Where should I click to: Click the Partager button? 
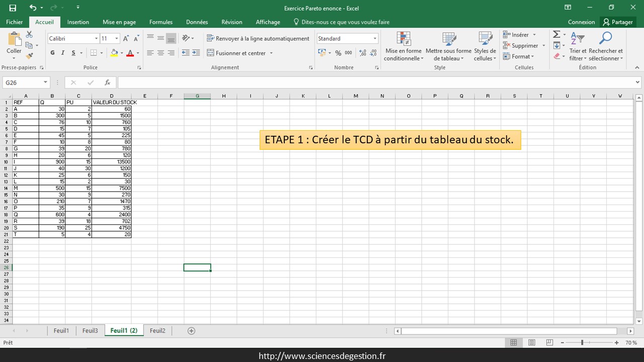coord(618,22)
